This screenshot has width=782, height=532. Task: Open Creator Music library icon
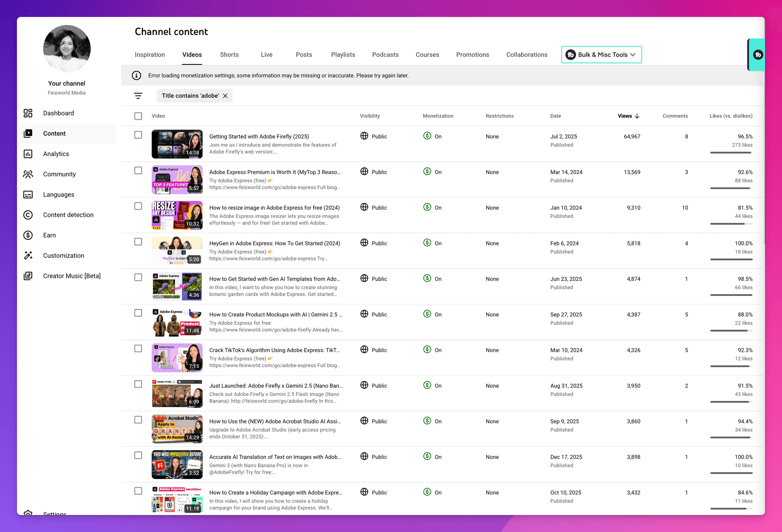pyautogui.click(x=28, y=276)
